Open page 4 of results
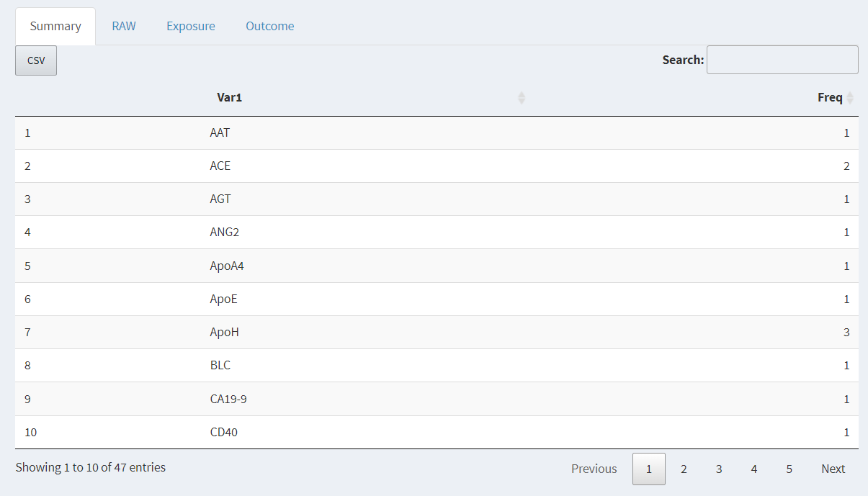The height and width of the screenshot is (496, 868). pos(754,469)
